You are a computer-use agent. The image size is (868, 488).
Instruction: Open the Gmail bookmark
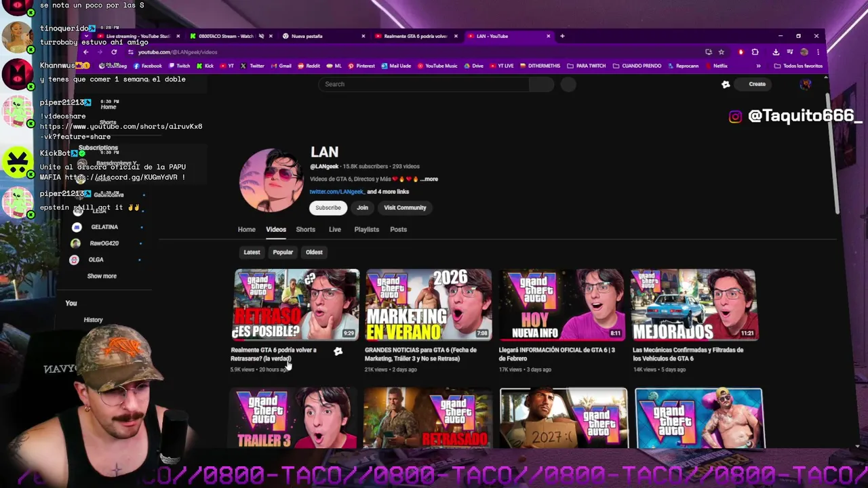click(281, 66)
